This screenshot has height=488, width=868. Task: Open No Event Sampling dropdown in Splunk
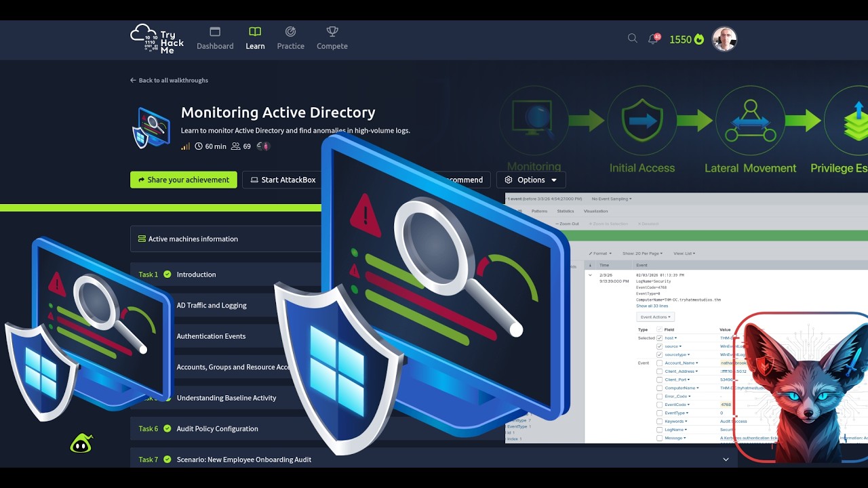click(612, 199)
